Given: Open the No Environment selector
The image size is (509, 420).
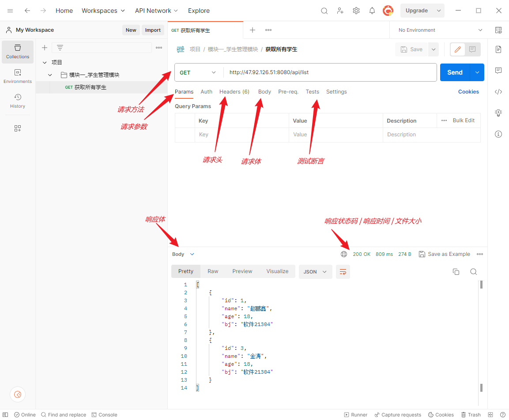Looking at the screenshot, I should pos(440,30).
